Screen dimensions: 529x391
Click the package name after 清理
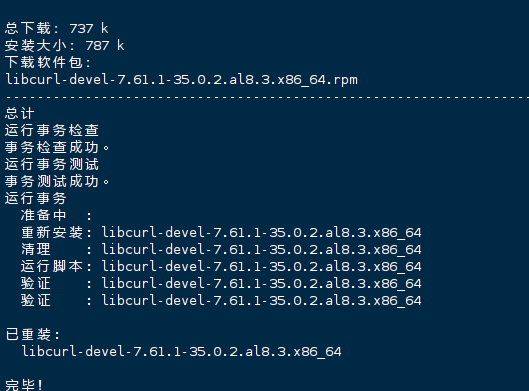coord(261,249)
